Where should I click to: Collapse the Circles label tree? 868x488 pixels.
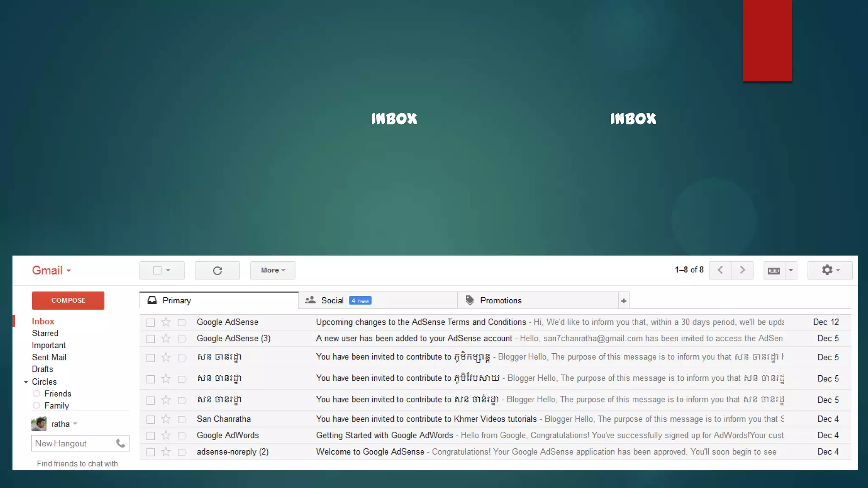click(26, 382)
